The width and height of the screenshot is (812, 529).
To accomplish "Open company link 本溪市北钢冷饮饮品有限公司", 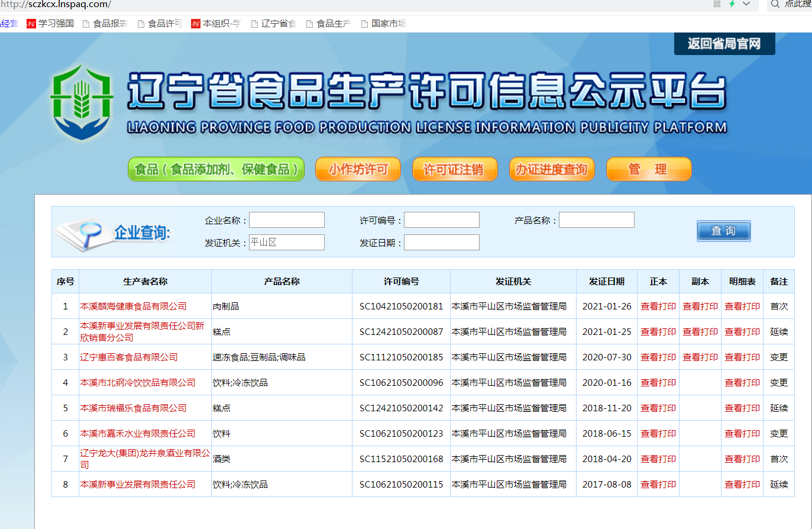I will 138,383.
